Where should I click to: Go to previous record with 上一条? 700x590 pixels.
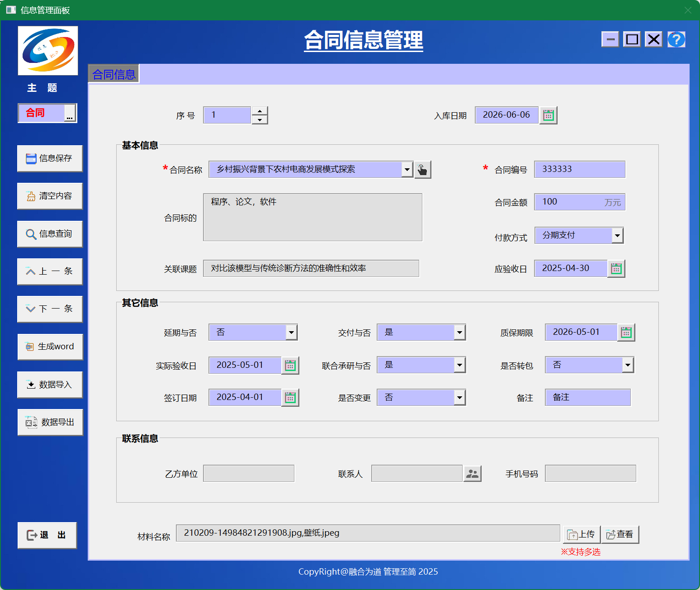50,271
